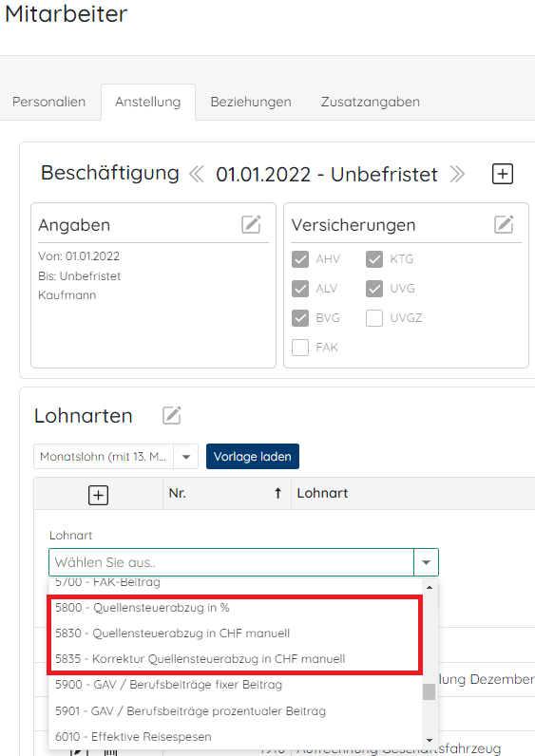Enable the UVGZ checkbox
Viewport: 535px width, 756px height.
[374, 318]
